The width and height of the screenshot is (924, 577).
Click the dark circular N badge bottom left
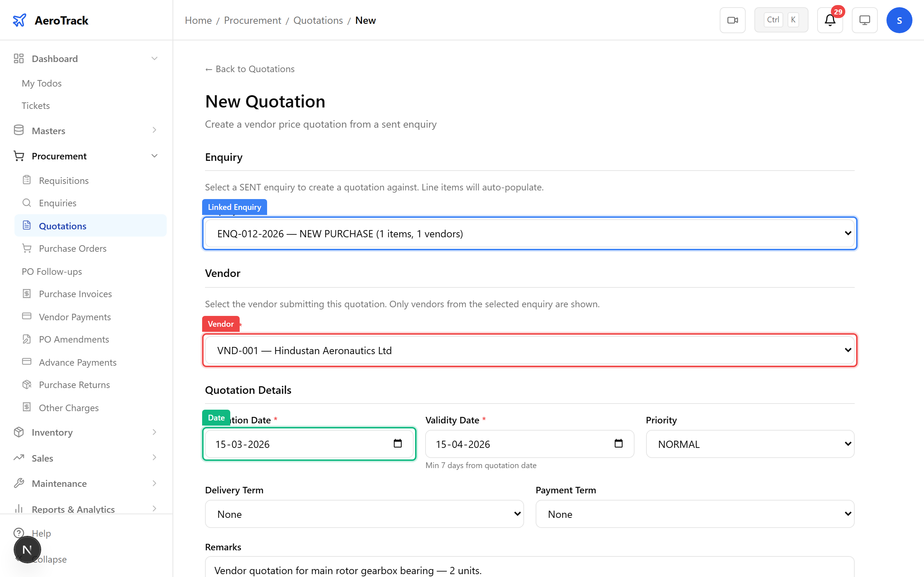[x=27, y=550]
